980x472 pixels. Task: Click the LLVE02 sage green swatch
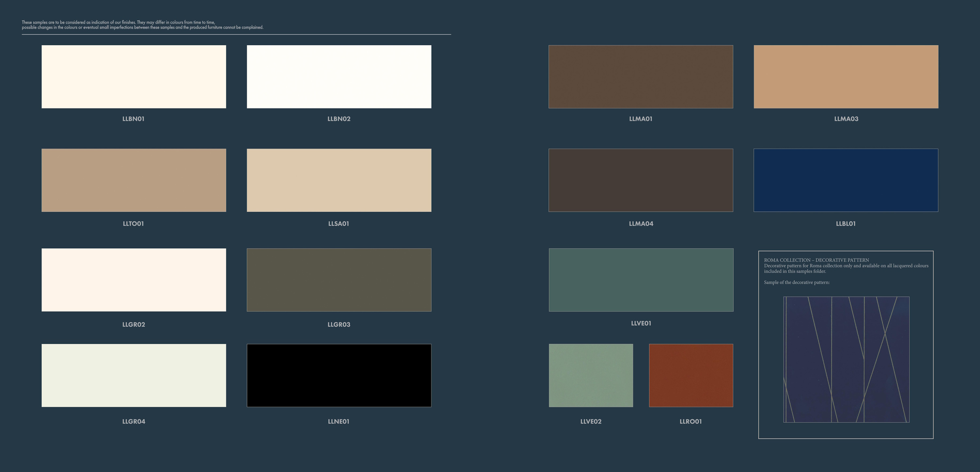pos(591,375)
